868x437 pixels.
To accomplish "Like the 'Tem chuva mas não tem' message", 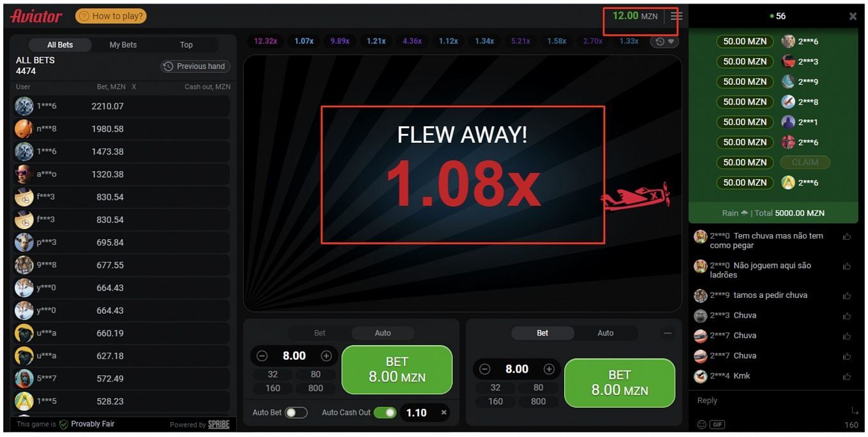I will pos(847,237).
